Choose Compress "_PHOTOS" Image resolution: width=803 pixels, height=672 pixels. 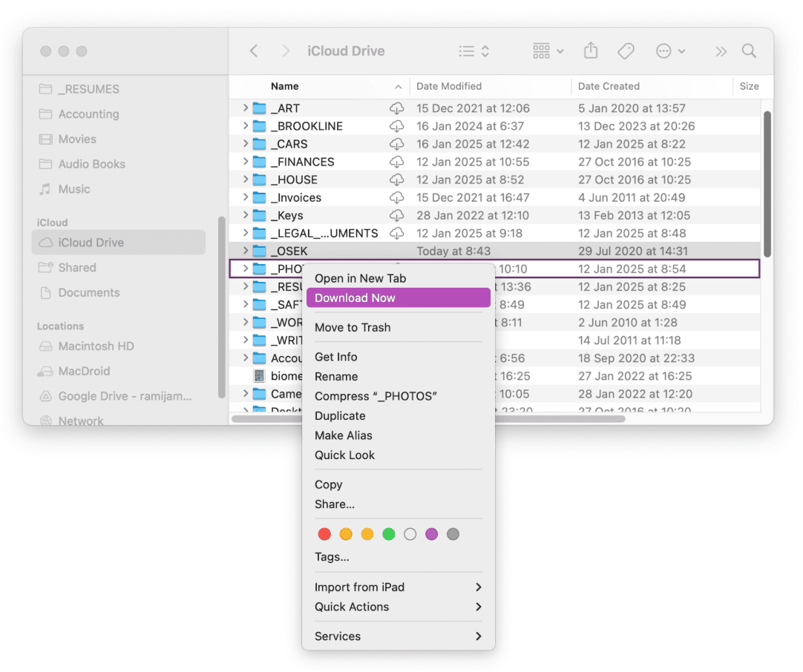pyautogui.click(x=398, y=396)
